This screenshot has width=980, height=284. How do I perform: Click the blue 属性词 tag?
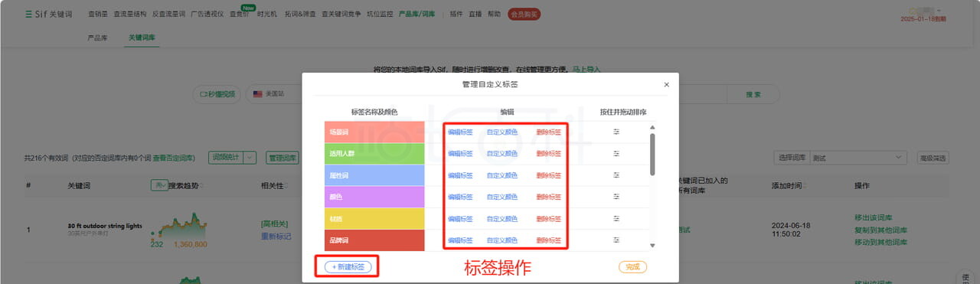click(x=374, y=175)
